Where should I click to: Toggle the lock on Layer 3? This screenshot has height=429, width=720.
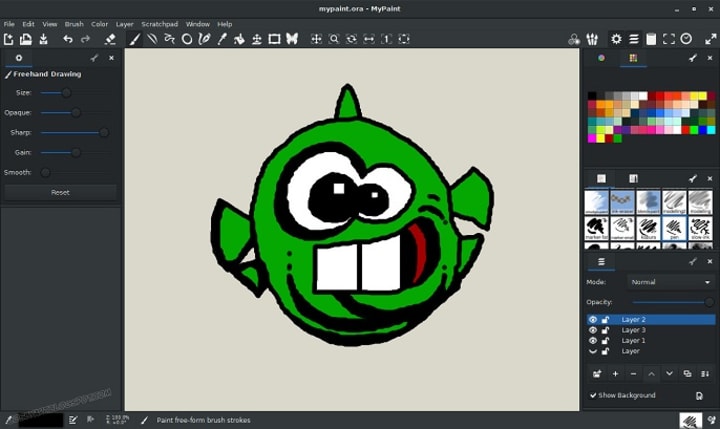605,330
